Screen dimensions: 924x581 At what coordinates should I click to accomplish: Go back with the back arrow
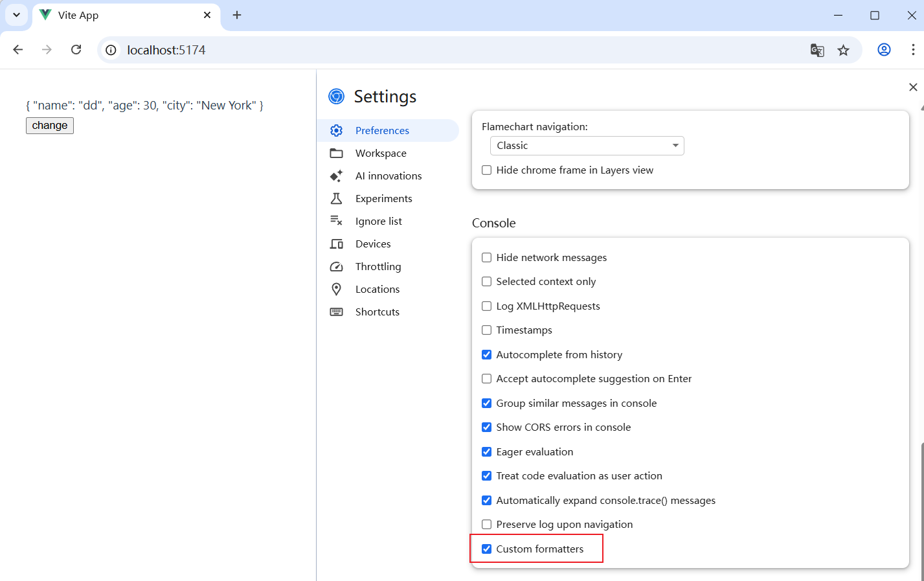(x=18, y=50)
